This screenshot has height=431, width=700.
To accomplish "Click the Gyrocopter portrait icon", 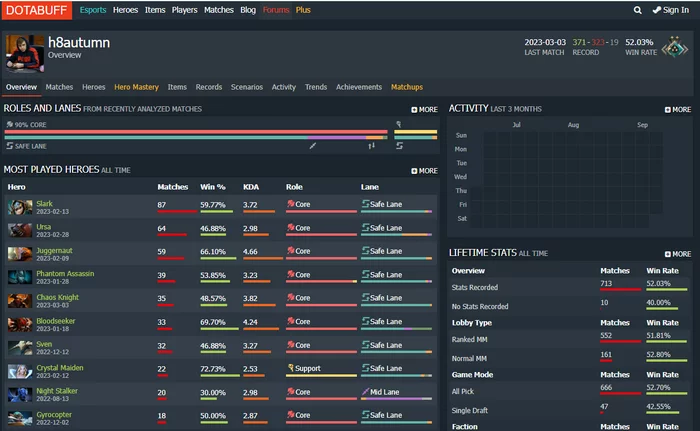I will pos(20,418).
